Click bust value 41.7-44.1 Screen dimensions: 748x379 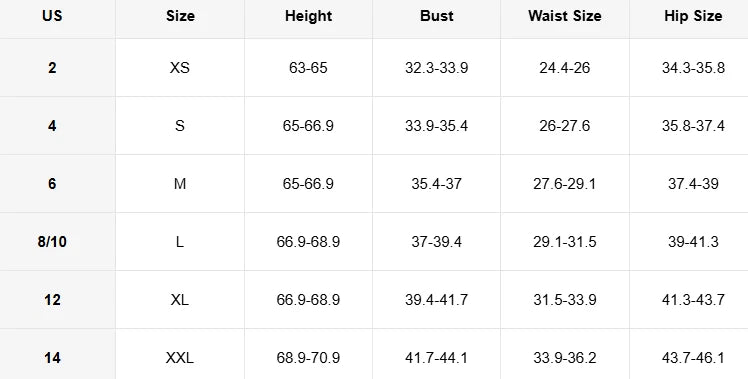pos(436,358)
